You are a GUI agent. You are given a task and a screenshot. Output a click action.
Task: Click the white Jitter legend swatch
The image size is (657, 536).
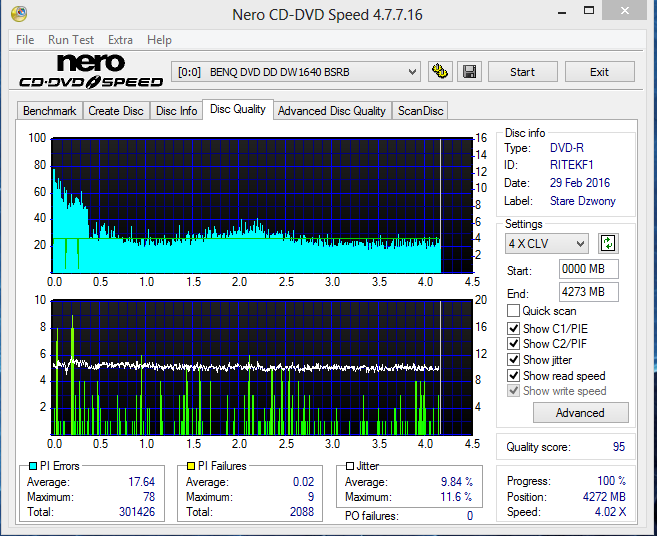pyautogui.click(x=350, y=466)
